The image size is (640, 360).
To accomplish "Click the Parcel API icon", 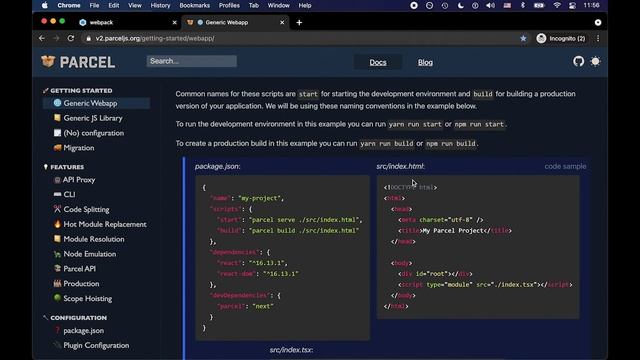I will click(x=58, y=269).
